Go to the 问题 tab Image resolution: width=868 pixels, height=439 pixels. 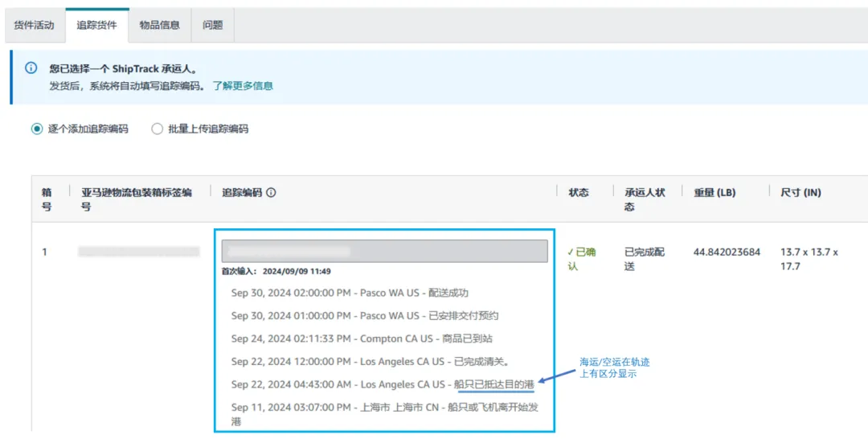(213, 25)
